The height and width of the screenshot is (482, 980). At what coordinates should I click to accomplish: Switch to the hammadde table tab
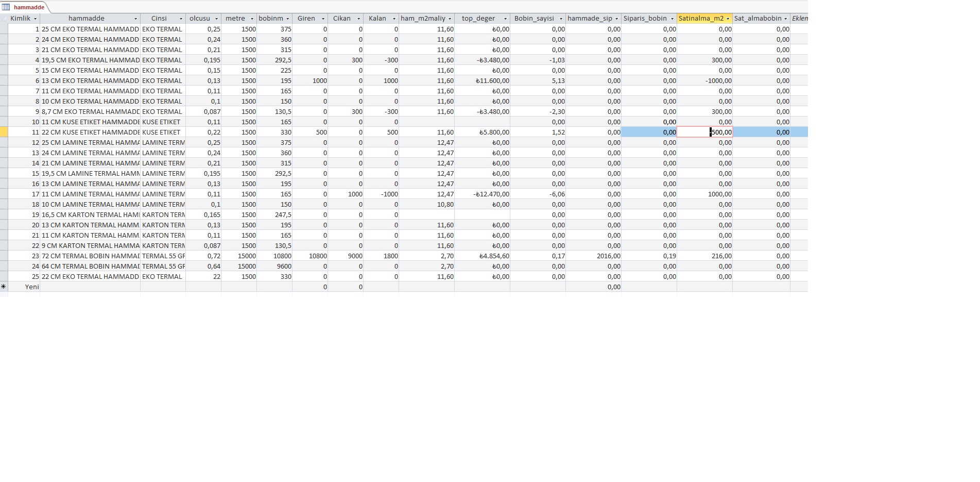pyautogui.click(x=29, y=7)
